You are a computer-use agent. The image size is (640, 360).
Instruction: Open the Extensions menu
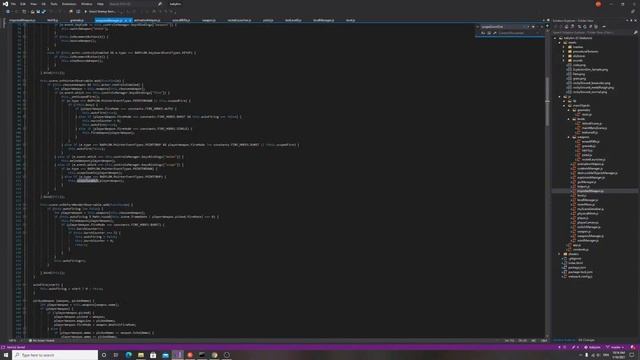tap(69, 4)
